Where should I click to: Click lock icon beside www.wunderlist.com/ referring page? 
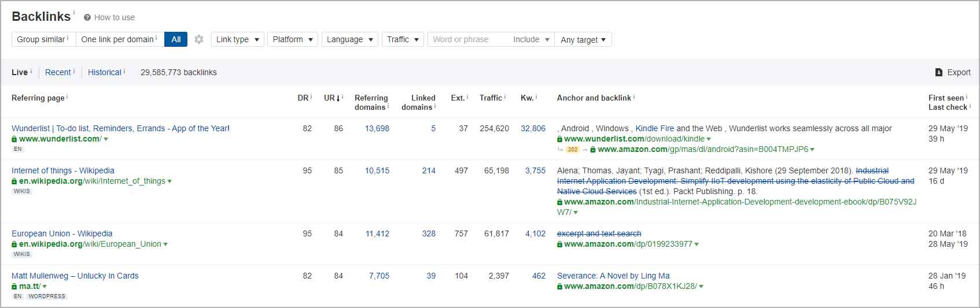click(x=14, y=139)
